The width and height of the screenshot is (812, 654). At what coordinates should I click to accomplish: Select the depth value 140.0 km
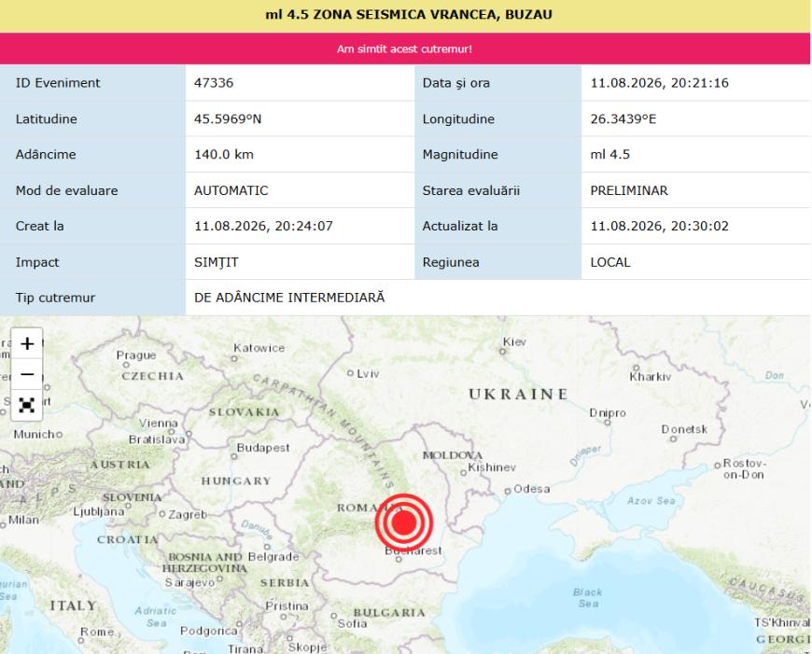pos(224,154)
